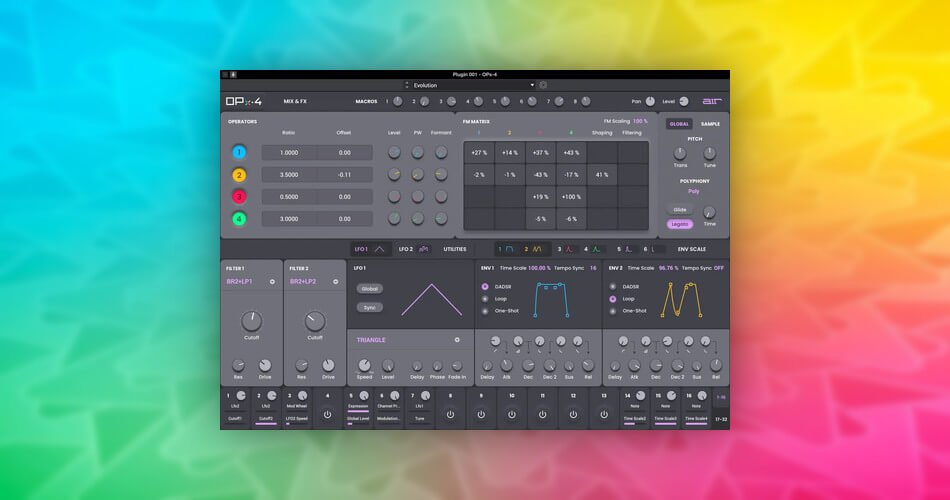
Task: Select operator 1 blue circle
Action: point(239,153)
